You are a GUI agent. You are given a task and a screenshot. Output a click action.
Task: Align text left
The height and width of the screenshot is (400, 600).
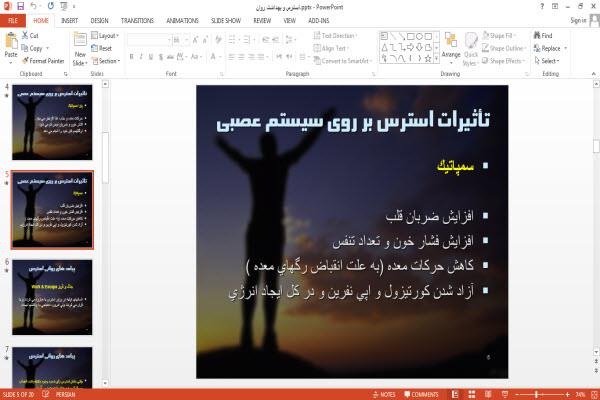click(x=232, y=57)
